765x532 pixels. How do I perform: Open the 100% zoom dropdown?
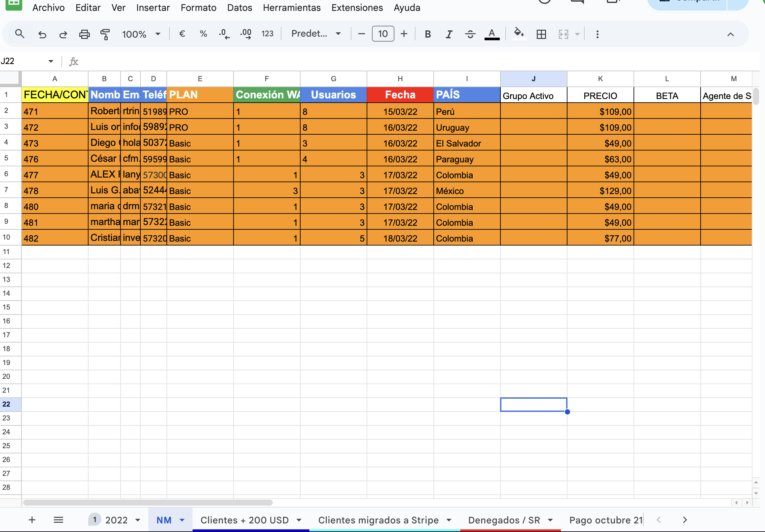click(141, 34)
